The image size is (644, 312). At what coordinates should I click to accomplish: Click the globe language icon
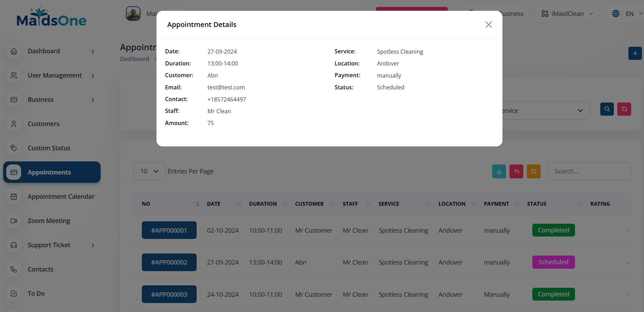(x=616, y=14)
